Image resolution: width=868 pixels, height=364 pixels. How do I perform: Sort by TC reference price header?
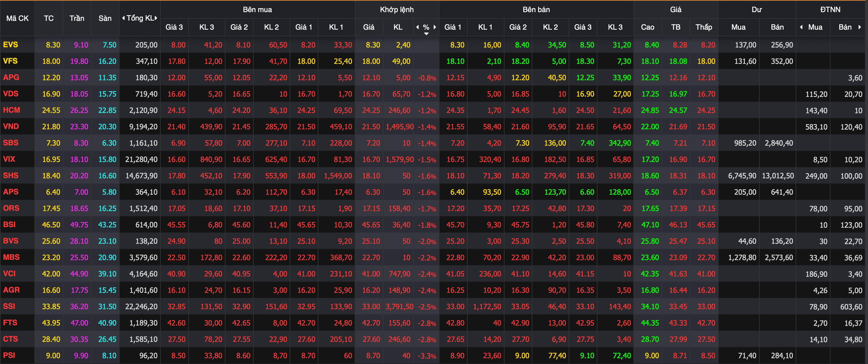pos(49,18)
